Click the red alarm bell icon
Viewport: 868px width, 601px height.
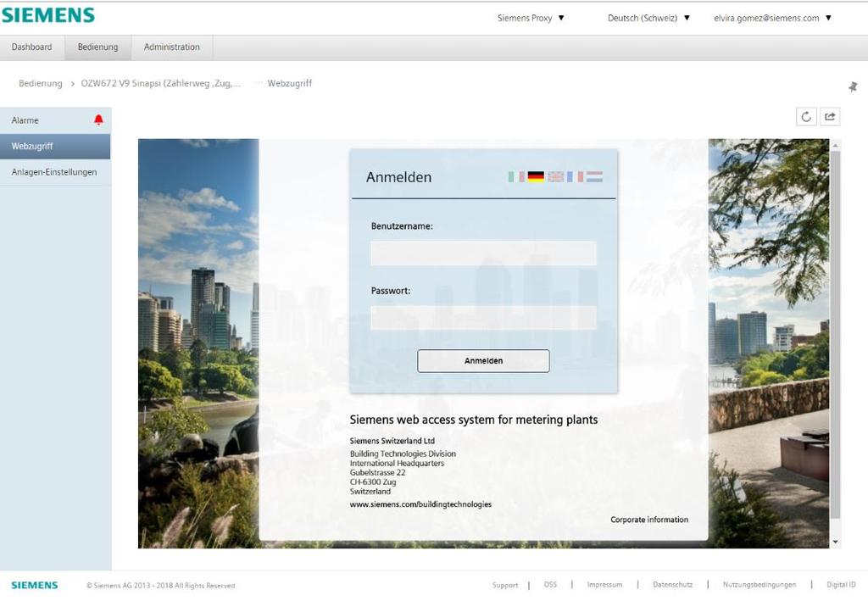pyautogui.click(x=98, y=120)
